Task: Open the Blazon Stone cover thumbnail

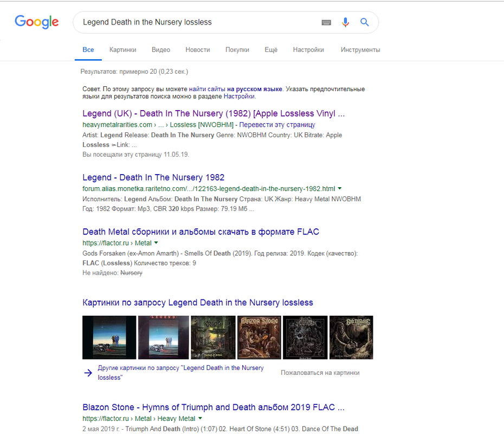Action: pyautogui.click(x=259, y=337)
